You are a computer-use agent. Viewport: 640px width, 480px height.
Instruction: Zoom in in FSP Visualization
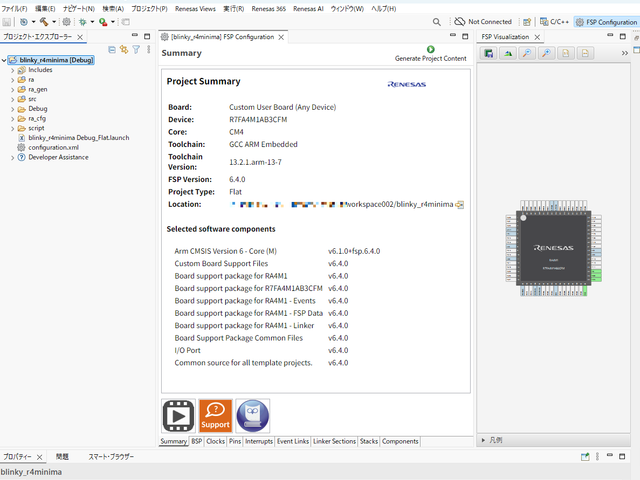[x=547, y=53]
